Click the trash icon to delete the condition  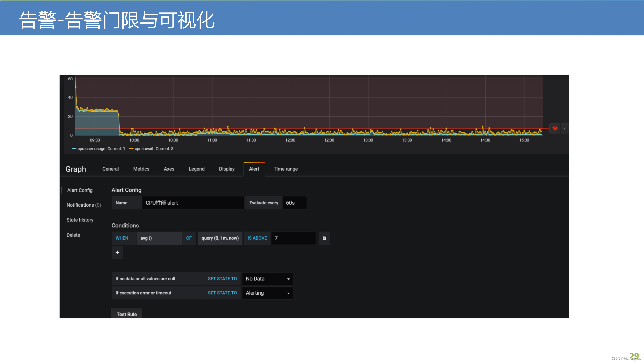(324, 238)
